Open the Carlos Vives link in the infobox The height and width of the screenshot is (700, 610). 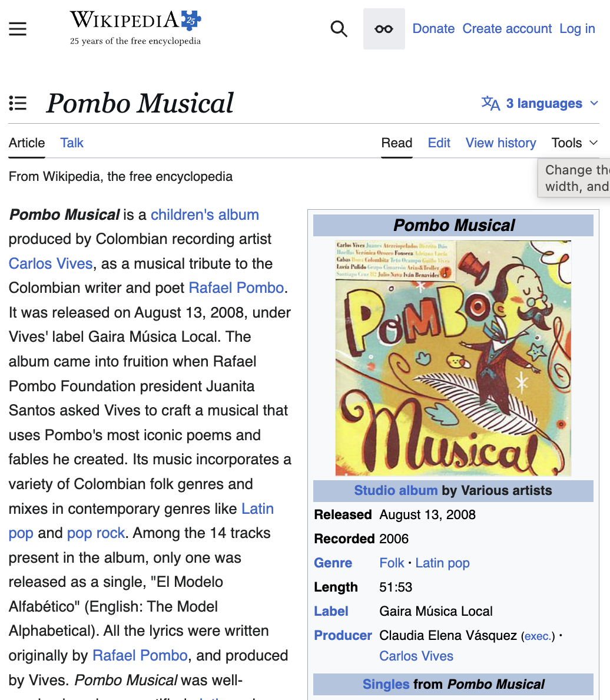[x=416, y=656]
